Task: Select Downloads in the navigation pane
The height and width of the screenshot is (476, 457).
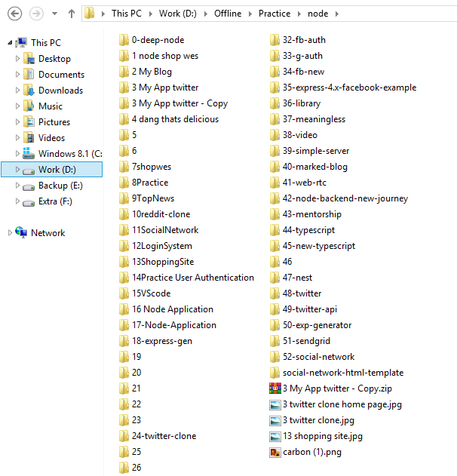Action: [60, 91]
